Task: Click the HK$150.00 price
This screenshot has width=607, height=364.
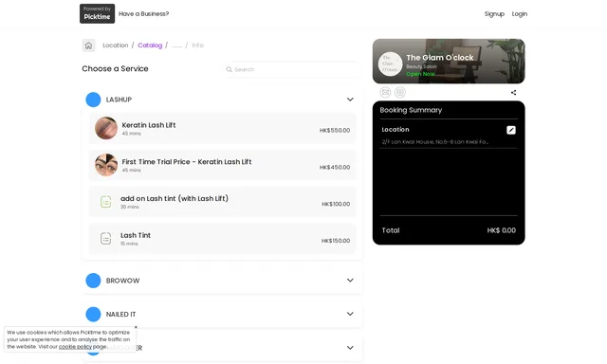Action: coord(336,241)
